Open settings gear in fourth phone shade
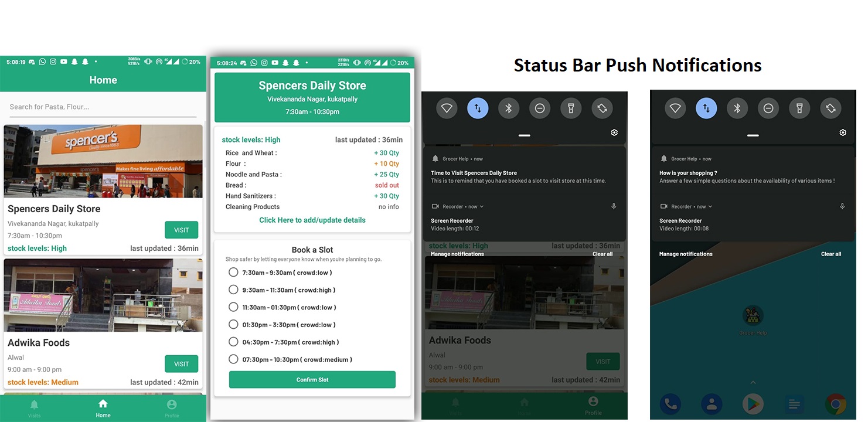The height and width of the screenshot is (422, 868). click(843, 132)
